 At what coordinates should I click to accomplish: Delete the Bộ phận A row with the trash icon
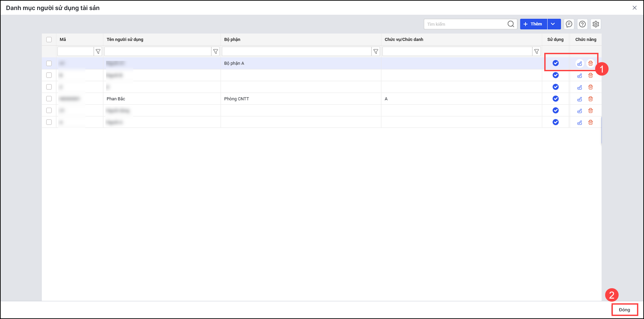point(590,64)
